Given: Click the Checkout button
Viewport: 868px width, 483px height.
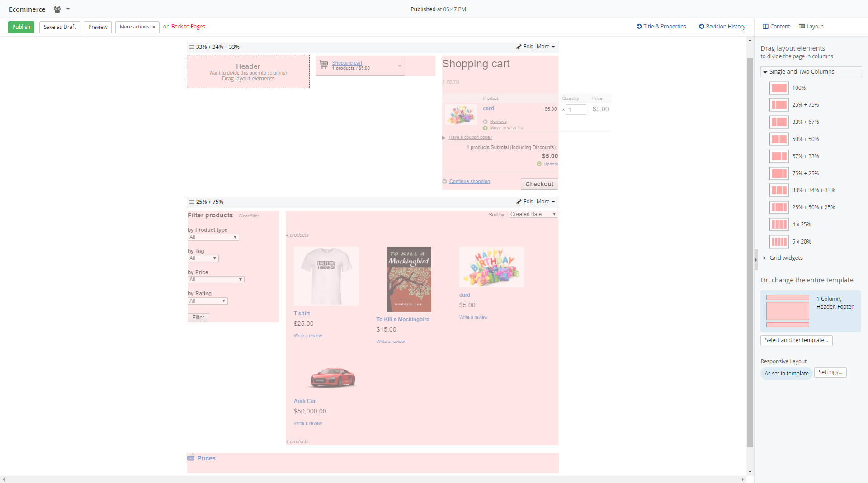Looking at the screenshot, I should coord(539,184).
